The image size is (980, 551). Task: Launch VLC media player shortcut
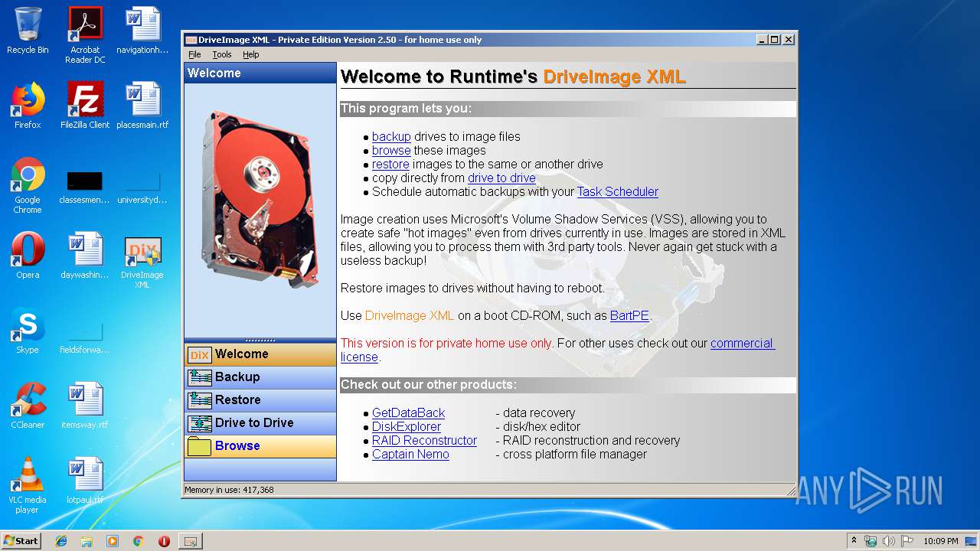(x=28, y=485)
